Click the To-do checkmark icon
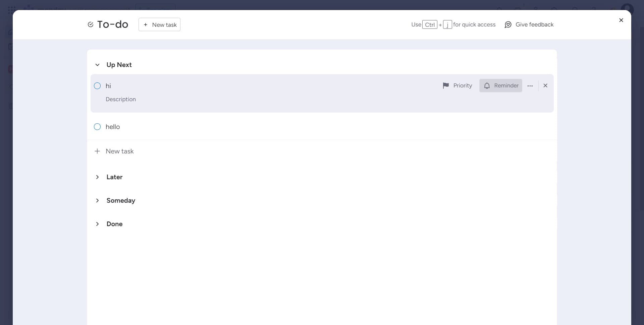The image size is (644, 325). (x=90, y=24)
